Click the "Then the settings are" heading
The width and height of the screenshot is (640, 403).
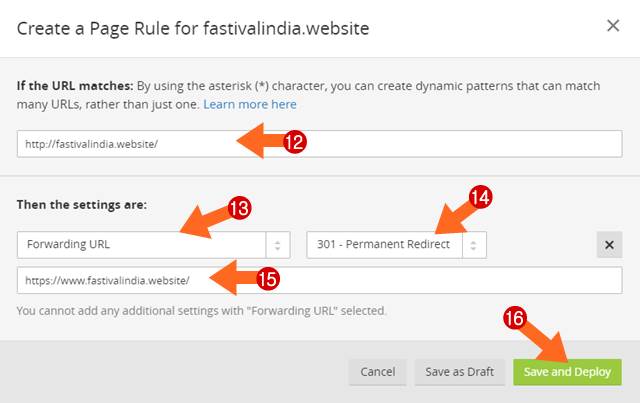82,205
